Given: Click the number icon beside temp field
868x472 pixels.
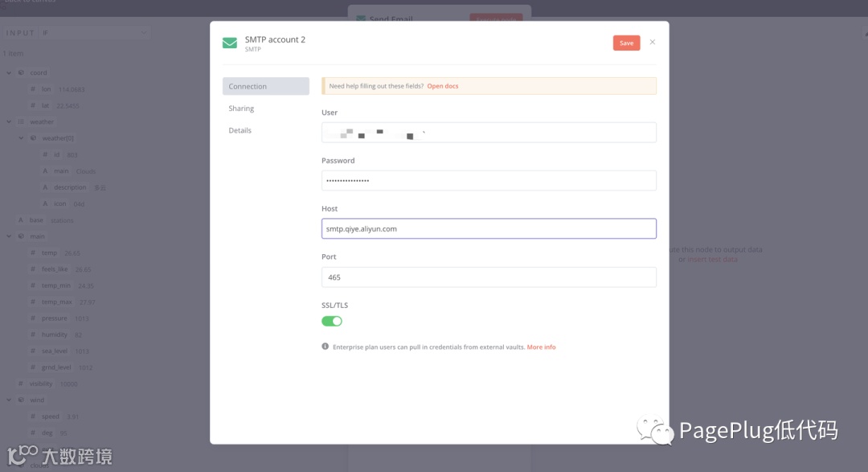Looking at the screenshot, I should [33, 252].
